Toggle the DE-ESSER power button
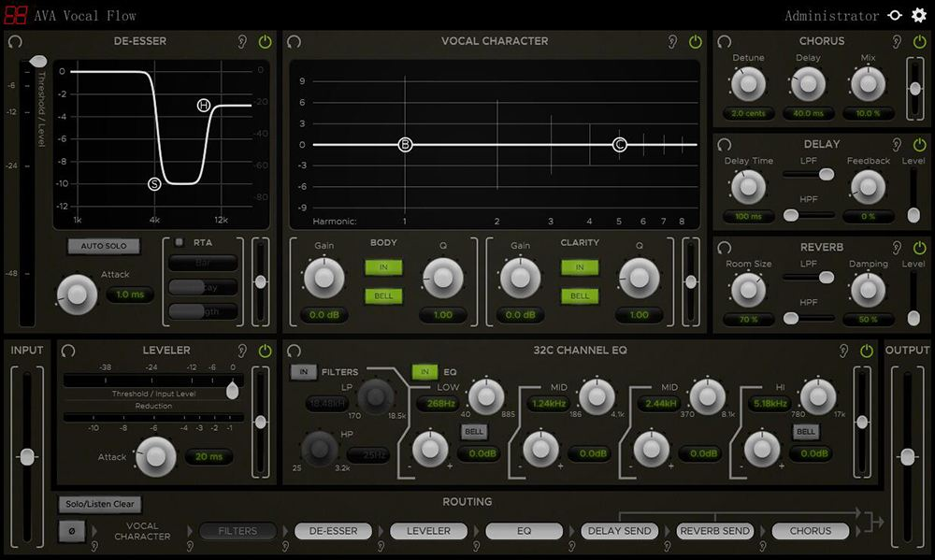Image resolution: width=935 pixels, height=560 pixels. click(265, 42)
